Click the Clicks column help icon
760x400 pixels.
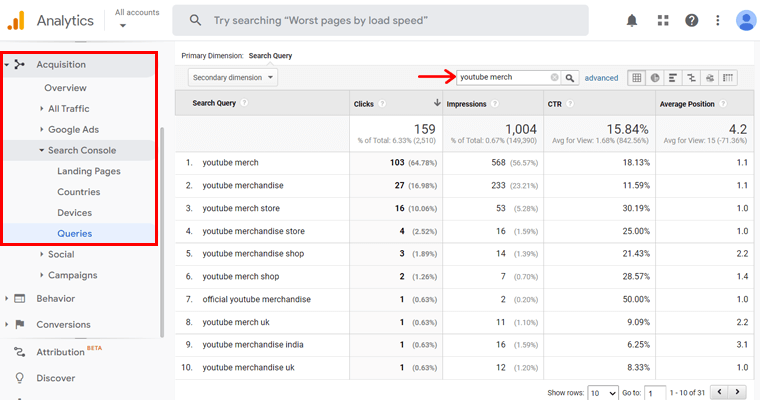382,104
